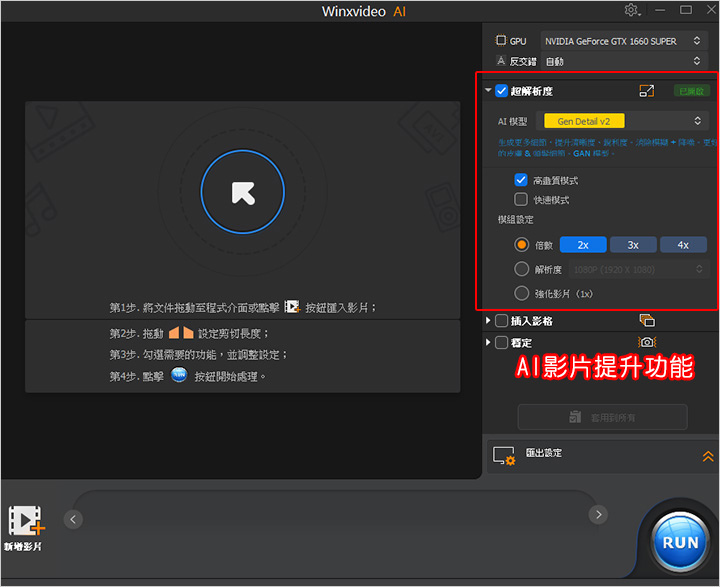Screen dimensions: 720x587
Task: Click the stabilization camera icon
Action: [x=647, y=342]
